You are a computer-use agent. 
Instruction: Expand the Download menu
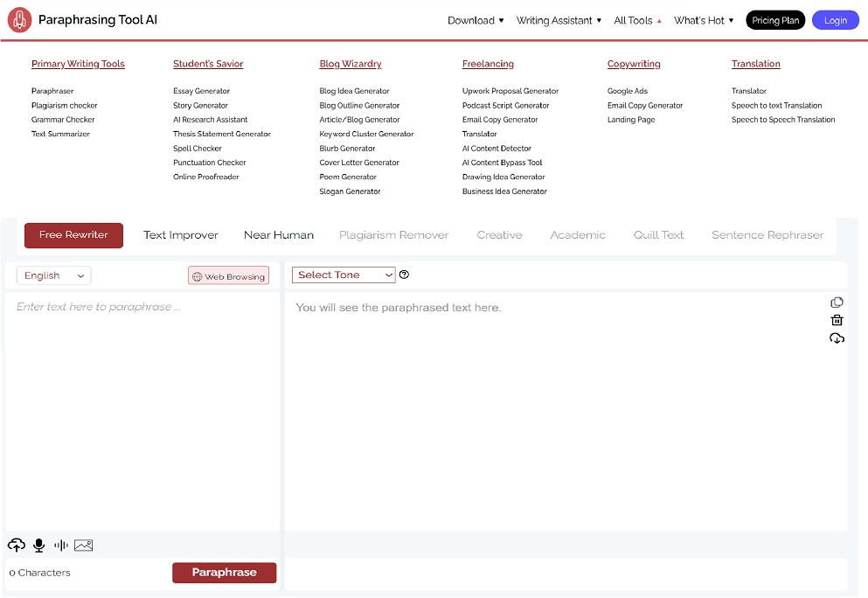476,20
